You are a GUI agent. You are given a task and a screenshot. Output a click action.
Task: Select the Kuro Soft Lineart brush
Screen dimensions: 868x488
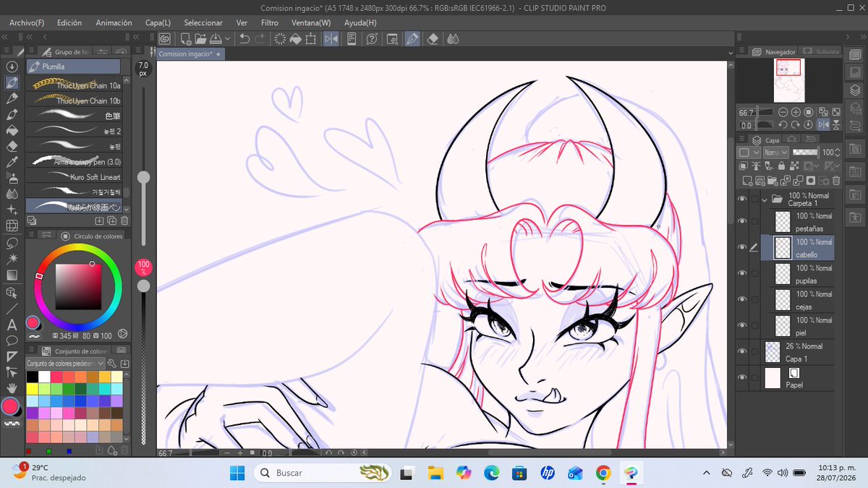pos(75,176)
